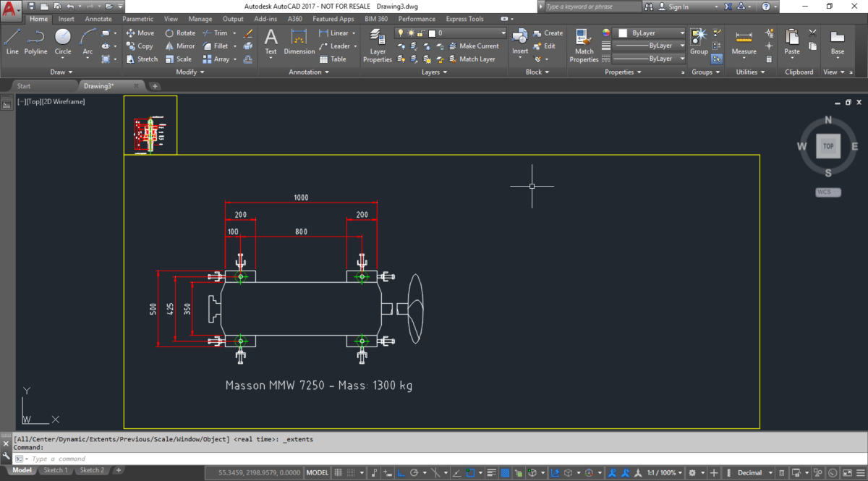The image size is (868, 481).
Task: Add a Linear dimension
Action: click(334, 33)
